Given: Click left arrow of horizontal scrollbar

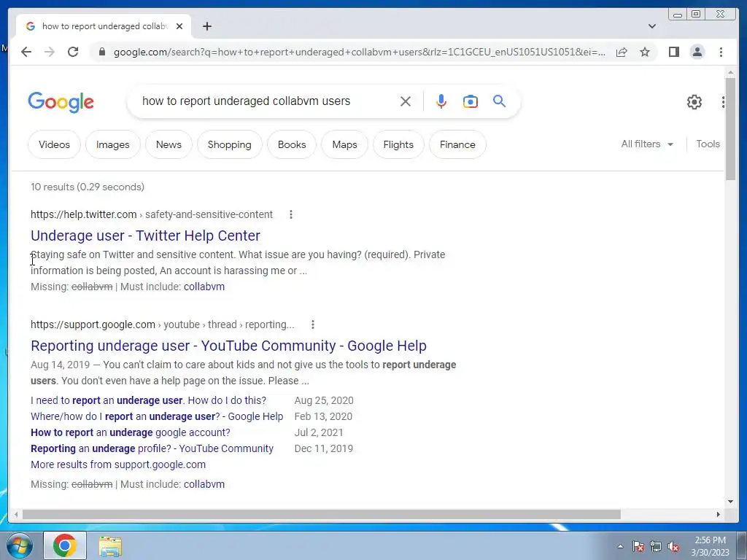Looking at the screenshot, I should [16, 515].
